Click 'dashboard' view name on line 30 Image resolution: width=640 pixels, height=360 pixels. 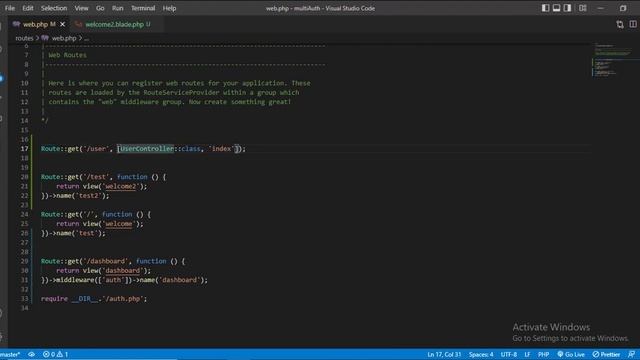122,270
